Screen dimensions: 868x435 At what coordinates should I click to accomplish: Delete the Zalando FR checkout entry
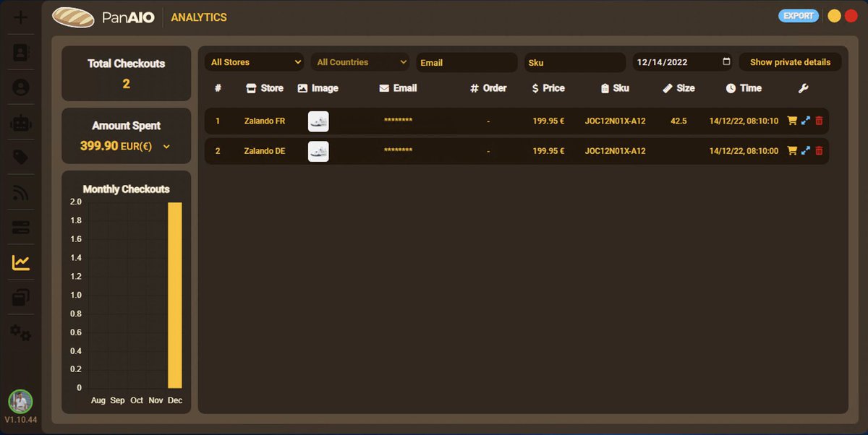(x=819, y=121)
